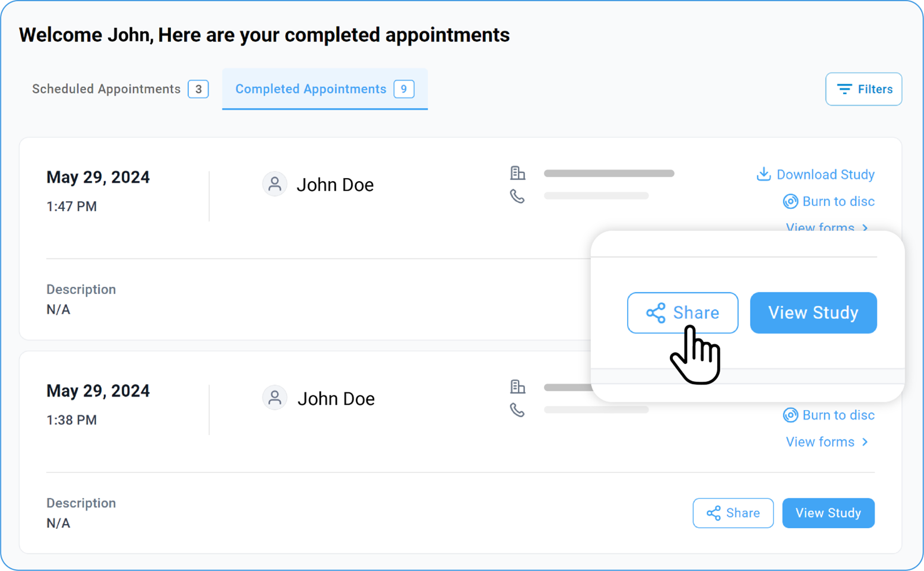
Task: View Study for the 1:38 PM appointment
Action: coord(828,513)
